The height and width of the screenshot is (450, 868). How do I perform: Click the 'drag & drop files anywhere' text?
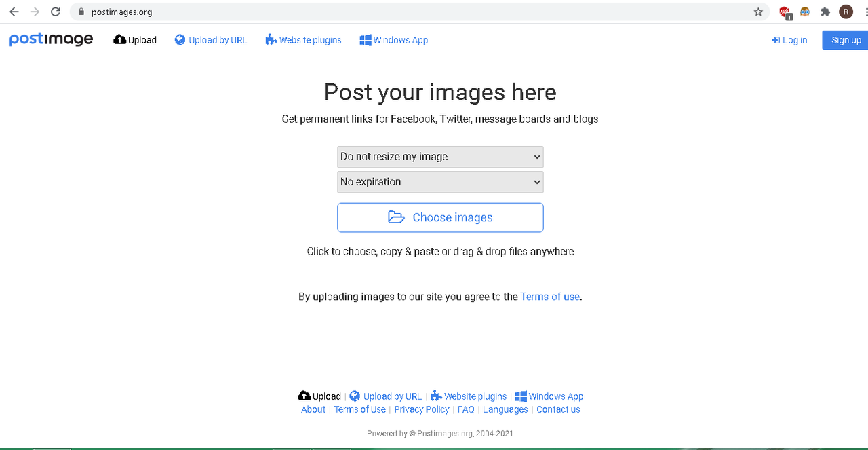[x=513, y=251]
